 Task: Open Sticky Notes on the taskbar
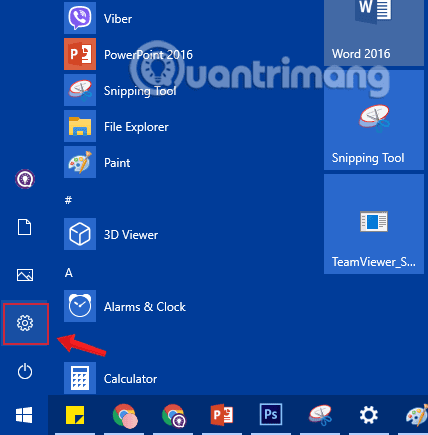[75, 415]
